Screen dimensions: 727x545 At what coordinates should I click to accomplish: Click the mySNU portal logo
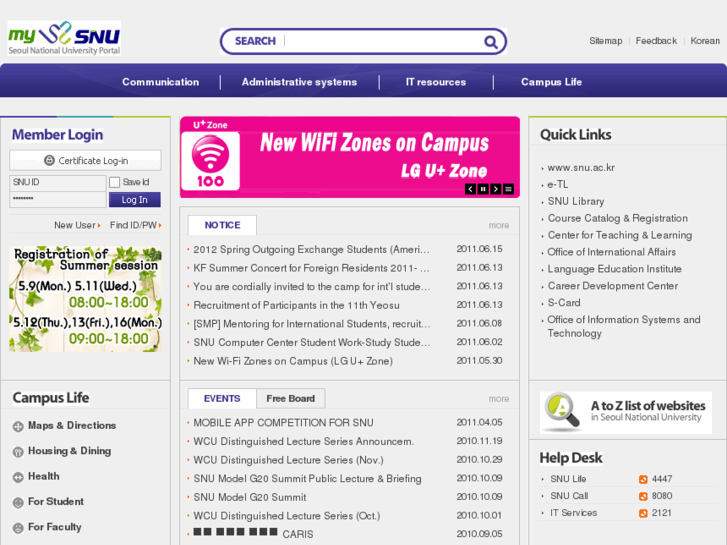pyautogui.click(x=64, y=38)
